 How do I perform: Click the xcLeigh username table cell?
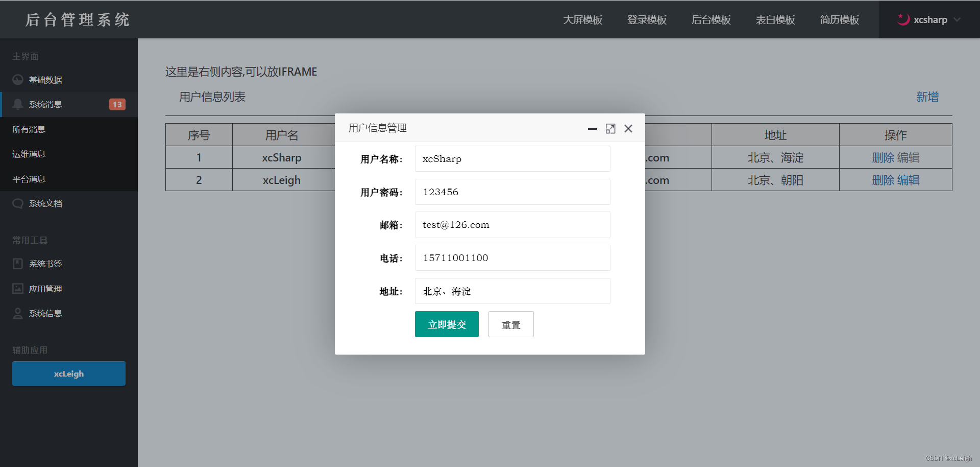coord(282,180)
